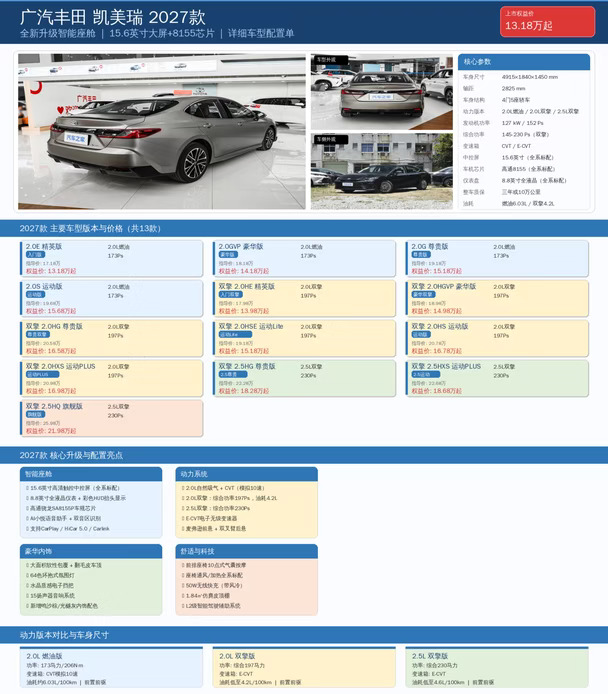This screenshot has height=694, width=608.
Task: Click the 权益价 21.98万起 price
Action: (51, 431)
